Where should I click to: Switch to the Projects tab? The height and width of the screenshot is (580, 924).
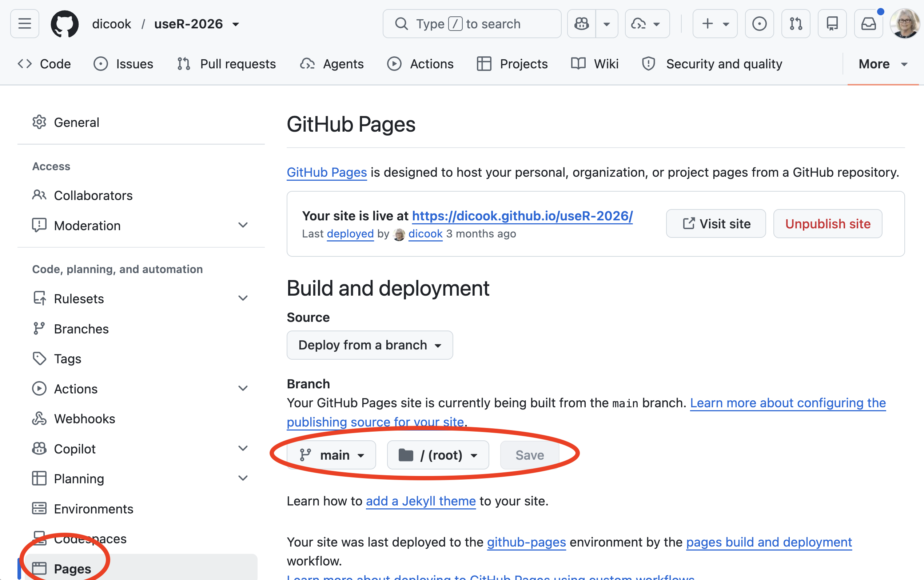(x=512, y=64)
